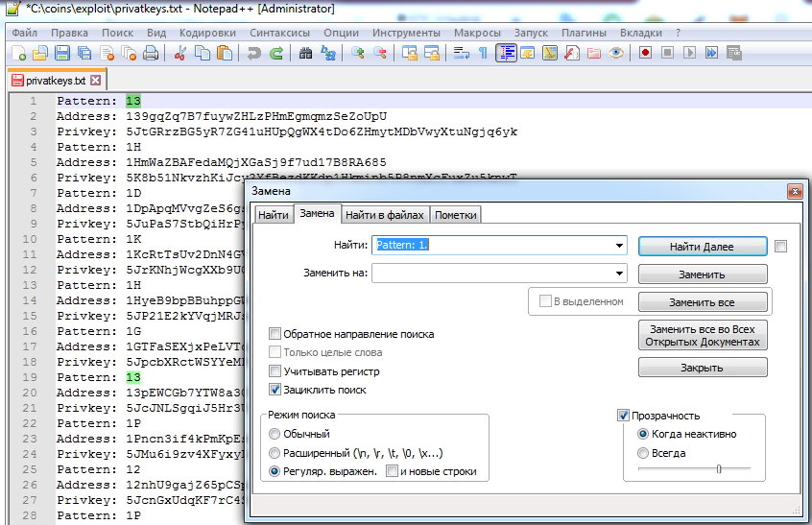Tick the checkbox beside Найти Далее

pos(780,247)
